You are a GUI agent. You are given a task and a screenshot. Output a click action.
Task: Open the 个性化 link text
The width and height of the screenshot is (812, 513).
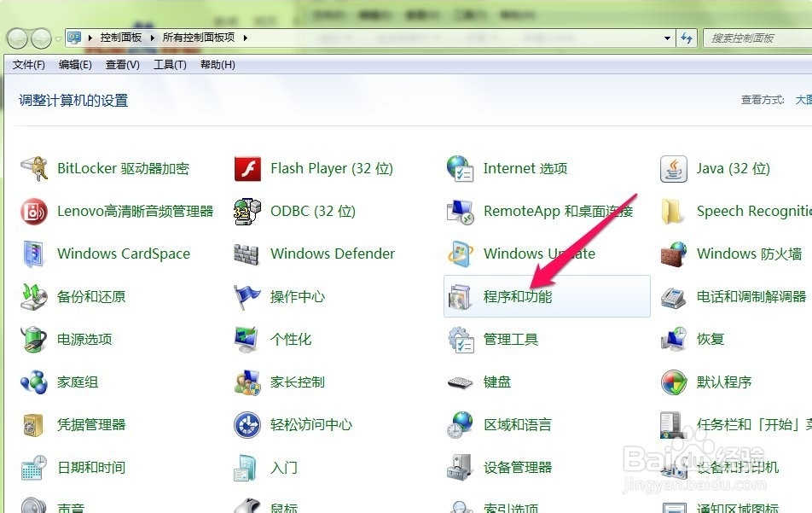[x=291, y=340]
